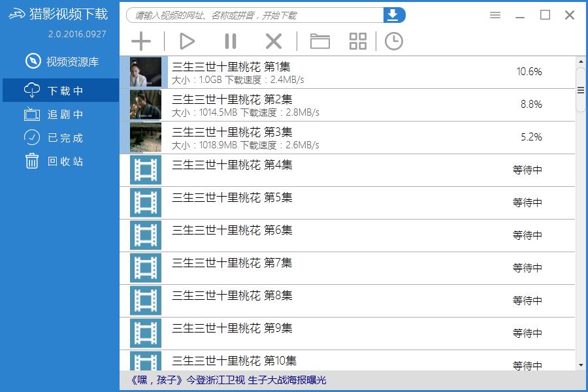Remove selected download via the X icon

[x=273, y=41]
